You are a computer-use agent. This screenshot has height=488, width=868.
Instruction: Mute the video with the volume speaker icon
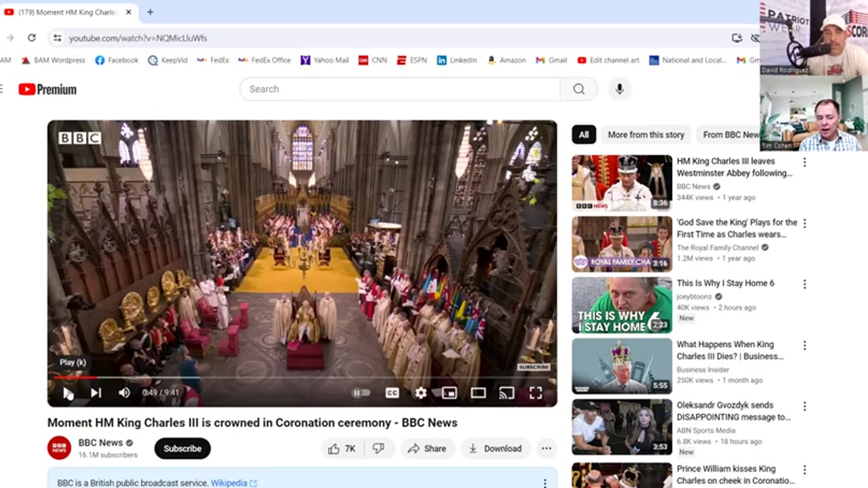pyautogui.click(x=124, y=392)
